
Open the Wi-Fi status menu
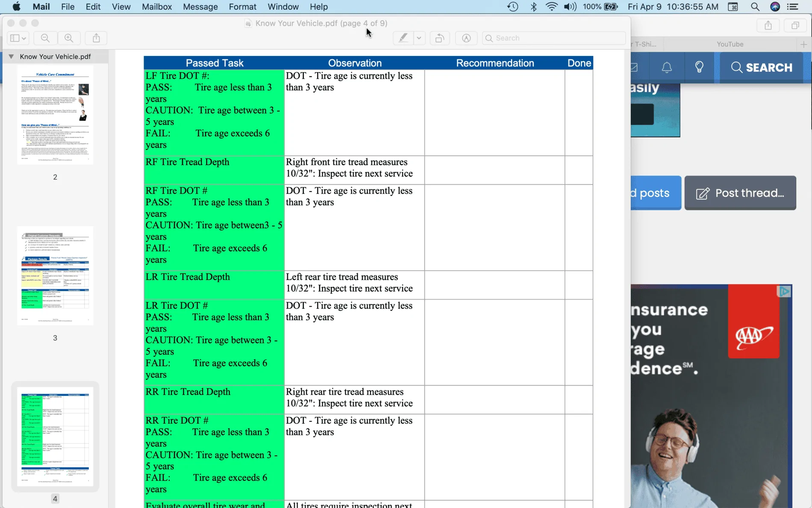(552, 7)
